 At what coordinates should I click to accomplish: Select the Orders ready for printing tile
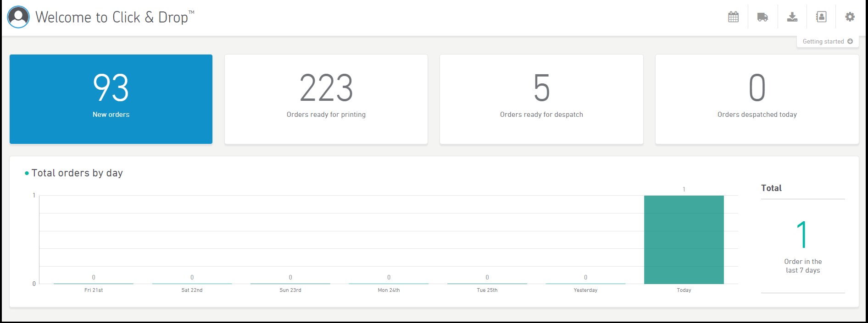coord(326,99)
